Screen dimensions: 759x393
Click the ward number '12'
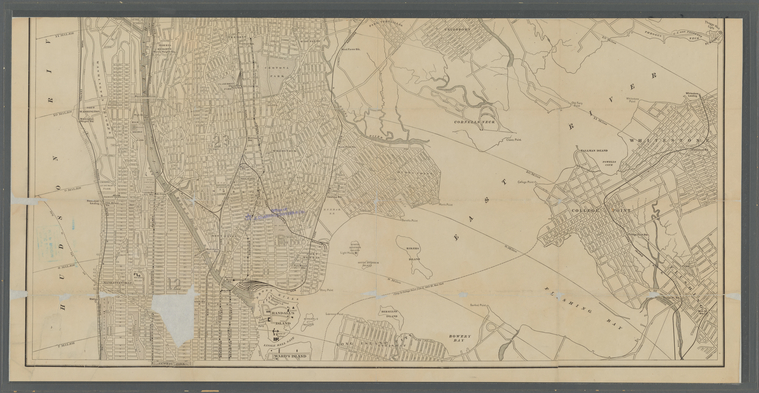point(174,284)
